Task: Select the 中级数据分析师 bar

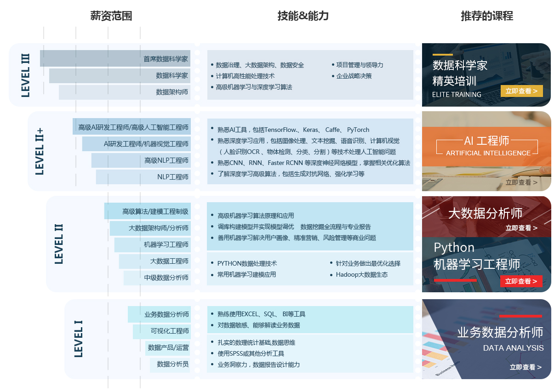Action: (157, 278)
